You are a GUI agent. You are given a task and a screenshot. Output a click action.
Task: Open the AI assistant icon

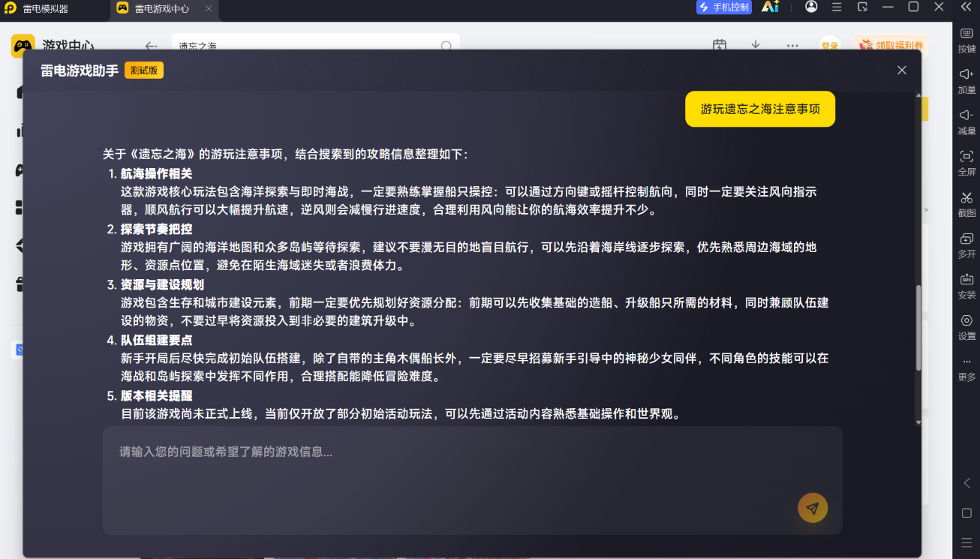point(770,7)
